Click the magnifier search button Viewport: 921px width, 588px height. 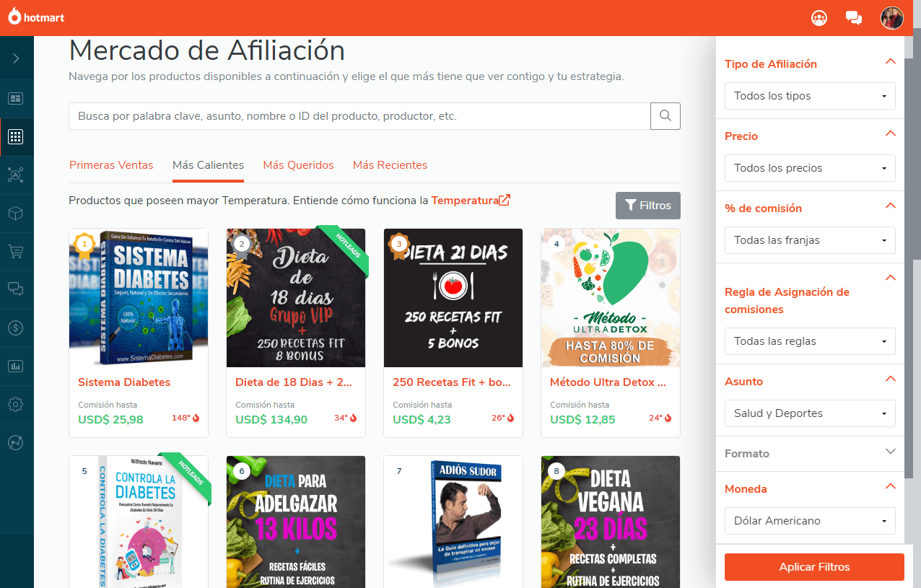tap(665, 116)
